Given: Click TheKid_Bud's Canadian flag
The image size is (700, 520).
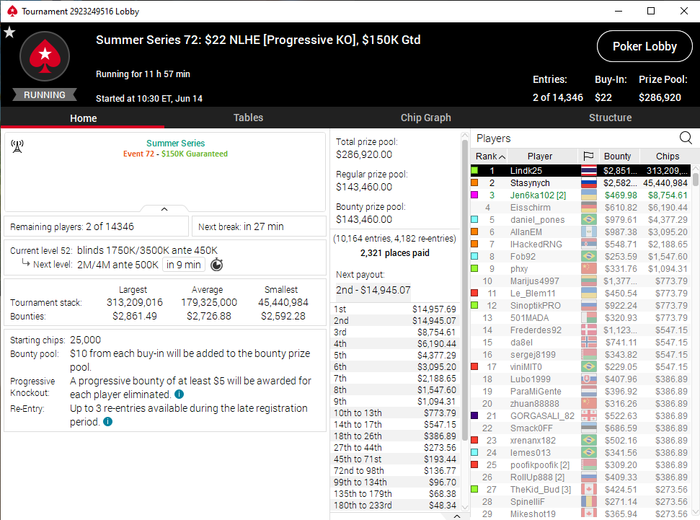Looking at the screenshot, I should tap(589, 490).
